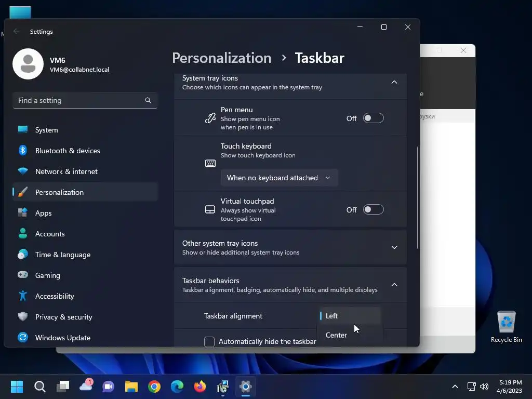Open Accessibility settings
The width and height of the screenshot is (532, 399).
85,296
